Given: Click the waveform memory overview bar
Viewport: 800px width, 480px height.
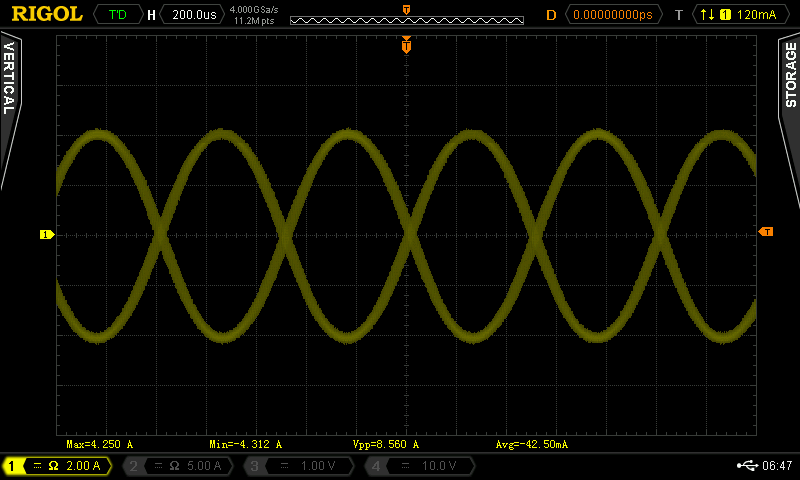Looking at the screenshot, I should tap(407, 20).
